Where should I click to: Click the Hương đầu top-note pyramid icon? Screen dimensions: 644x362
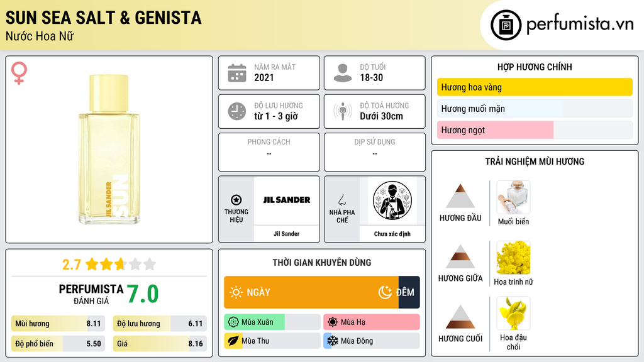coord(460,196)
